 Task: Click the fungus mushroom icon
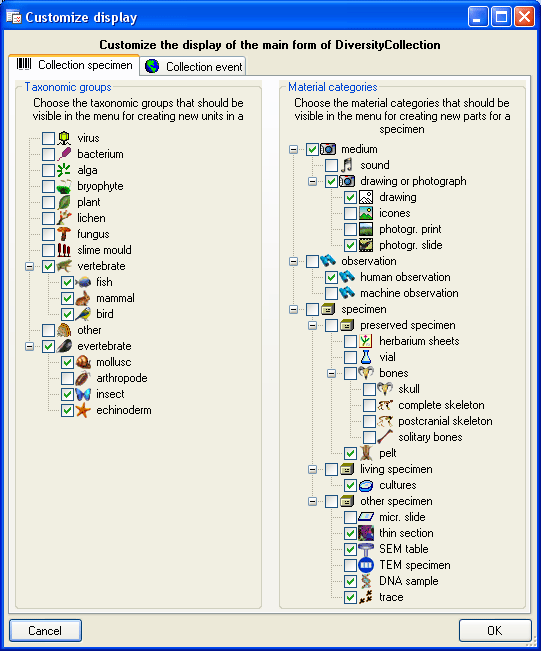tap(64, 234)
